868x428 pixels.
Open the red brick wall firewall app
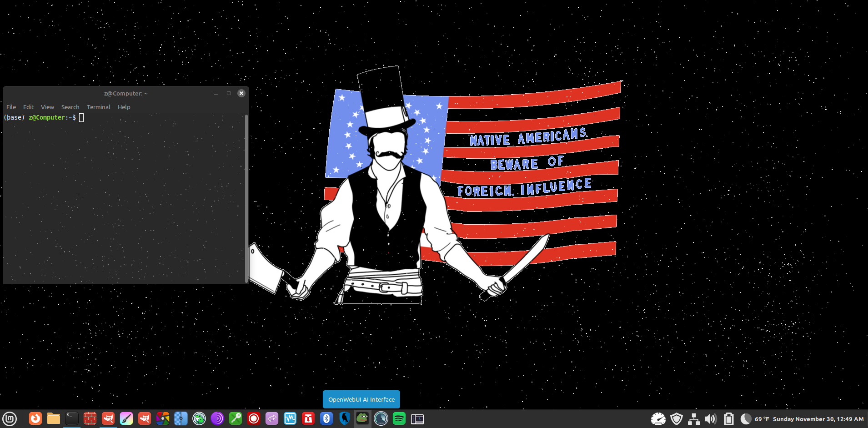90,418
